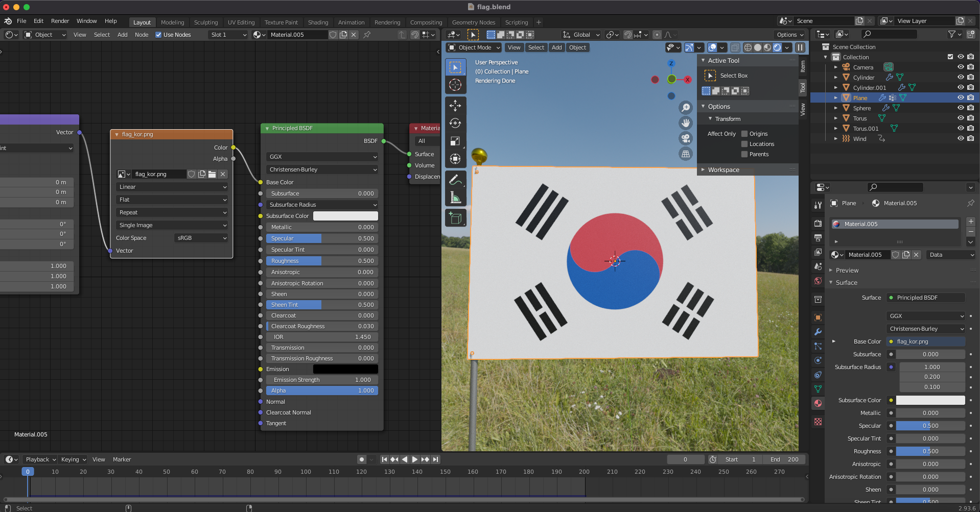Open the Material properties tab
The width and height of the screenshot is (980, 512).
818,403
